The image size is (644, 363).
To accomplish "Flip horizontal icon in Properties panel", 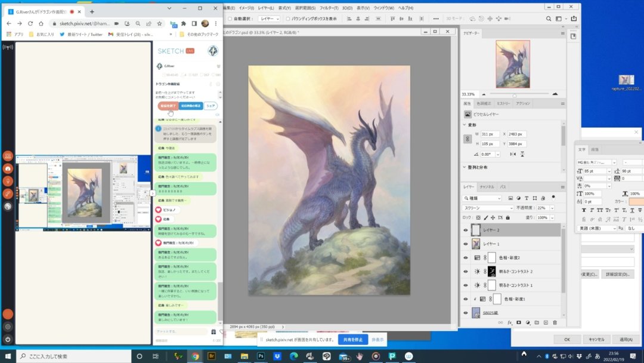I will pyautogui.click(x=513, y=154).
